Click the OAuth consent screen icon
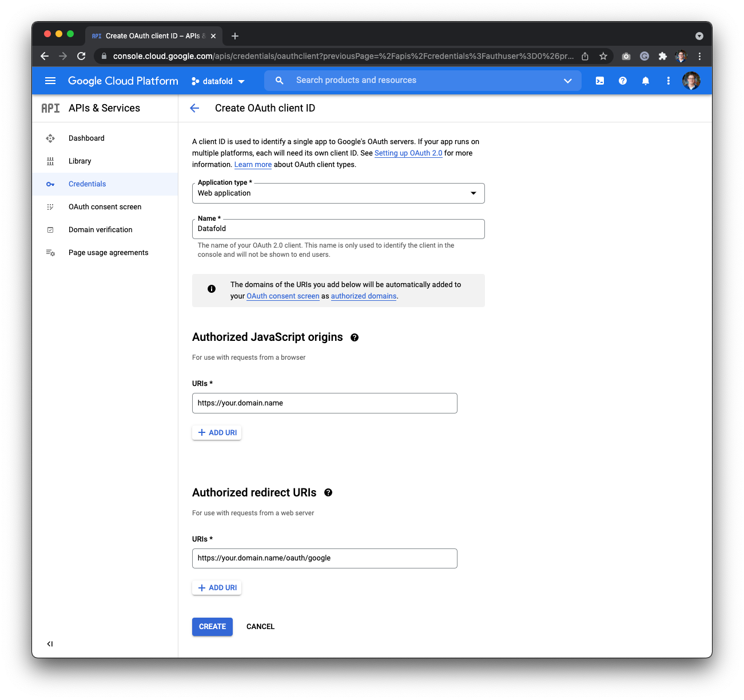The height and width of the screenshot is (700, 744). point(50,207)
